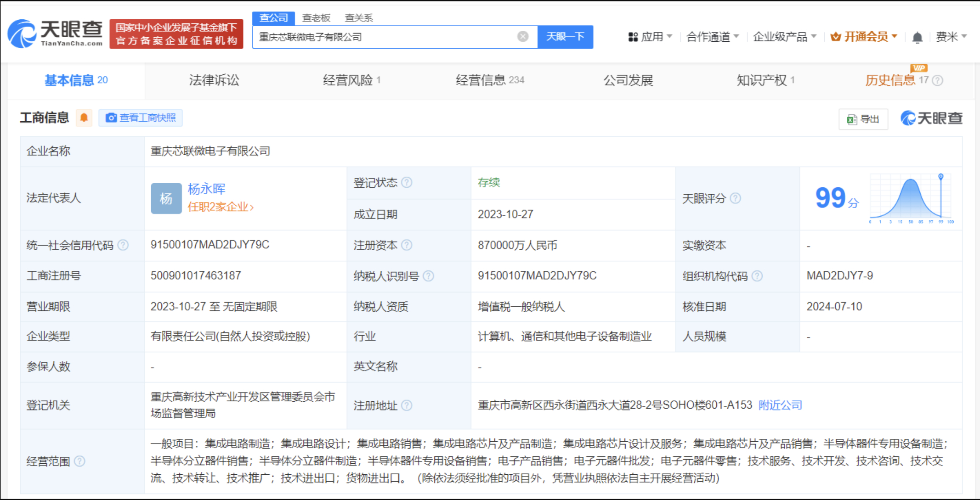980x500 pixels.
Task: Open 杨永晖 legal representative link
Action: (206, 189)
